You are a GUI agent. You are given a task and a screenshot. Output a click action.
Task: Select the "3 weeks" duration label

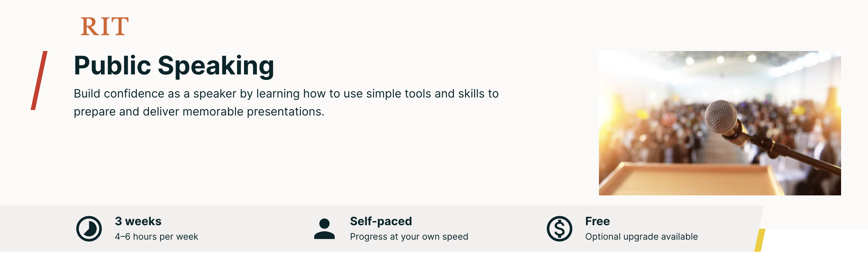tap(138, 221)
